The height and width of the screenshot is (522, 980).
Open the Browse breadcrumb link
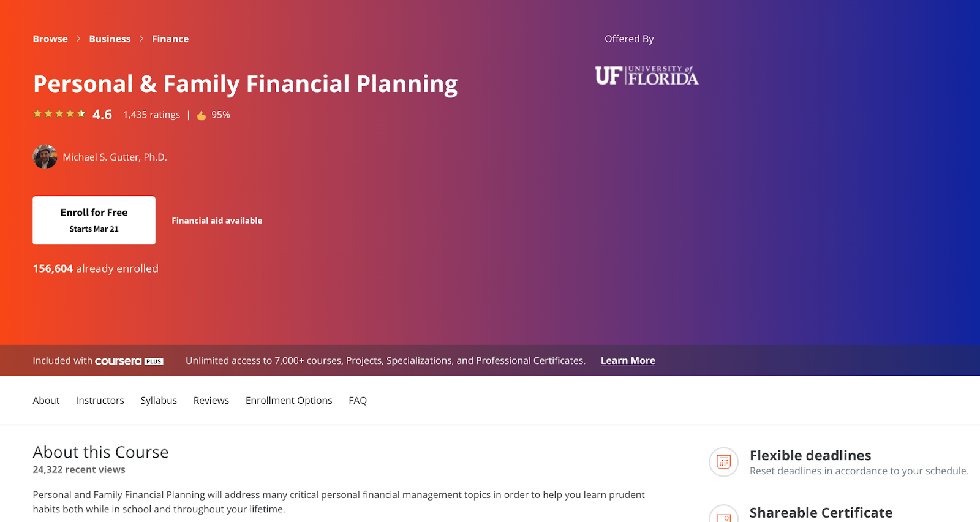(x=50, y=39)
